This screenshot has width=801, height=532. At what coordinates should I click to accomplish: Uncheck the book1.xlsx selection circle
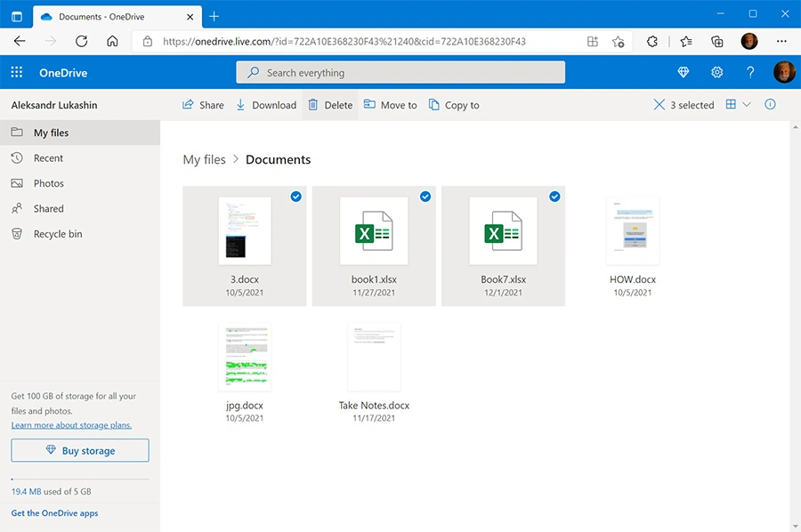(x=425, y=197)
